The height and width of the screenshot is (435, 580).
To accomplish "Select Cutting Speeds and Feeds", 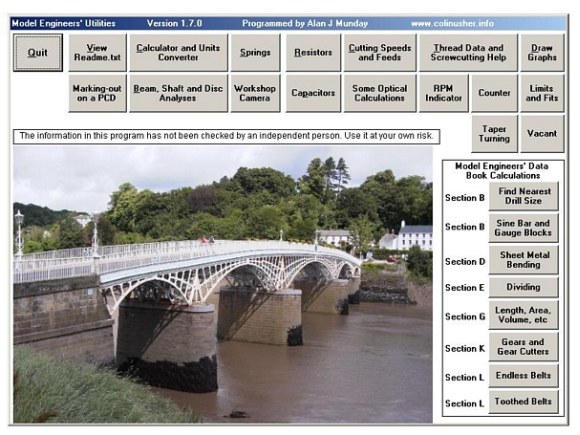I will 380,53.
